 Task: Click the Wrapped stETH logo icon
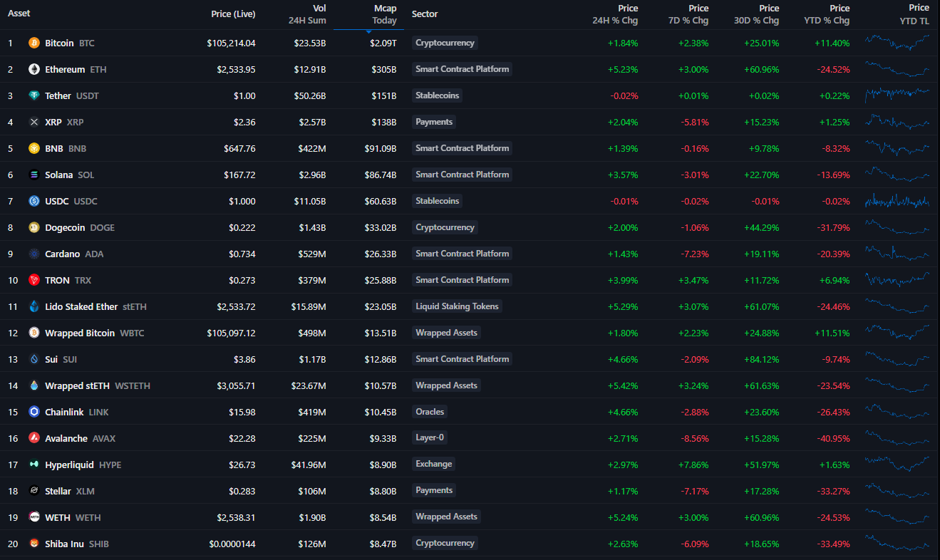(x=33, y=385)
